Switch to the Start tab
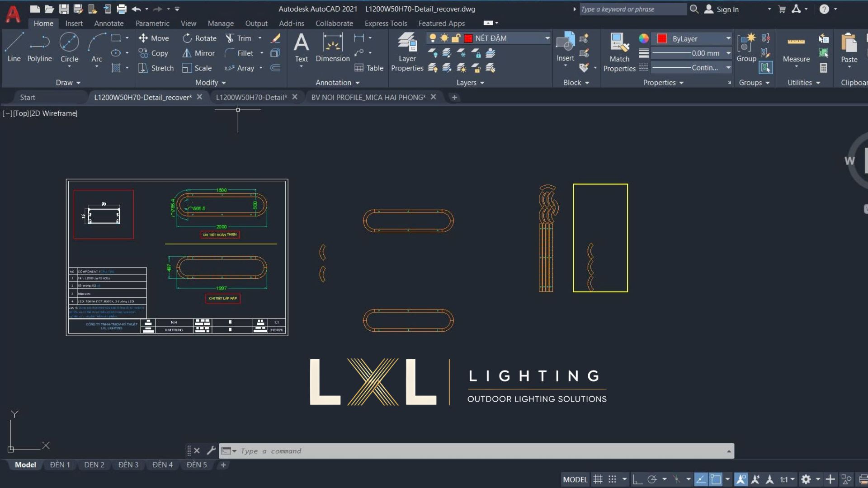The height and width of the screenshot is (488, 868). [27, 97]
